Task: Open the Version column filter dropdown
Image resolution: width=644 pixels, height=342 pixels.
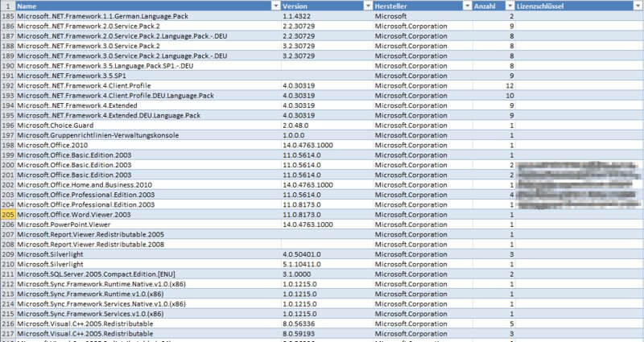Action: (368, 6)
